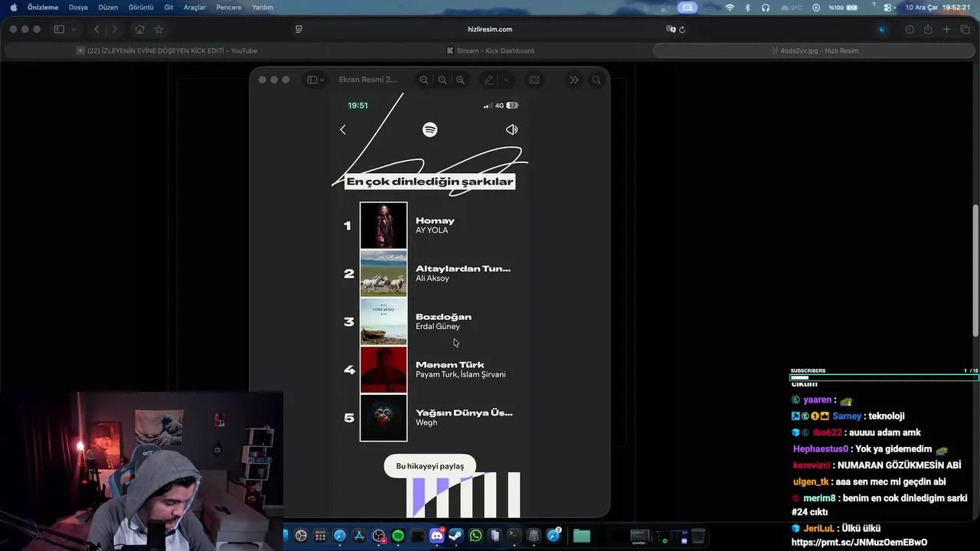Click the Spotify logo in the screenshot
This screenshot has width=980, height=551.
point(430,130)
